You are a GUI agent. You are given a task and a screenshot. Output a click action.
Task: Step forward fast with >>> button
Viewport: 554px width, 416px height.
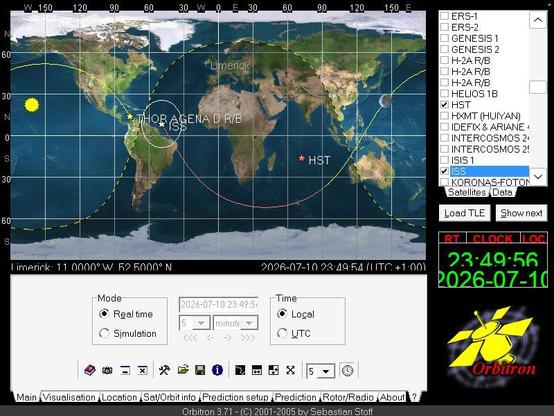click(248, 338)
